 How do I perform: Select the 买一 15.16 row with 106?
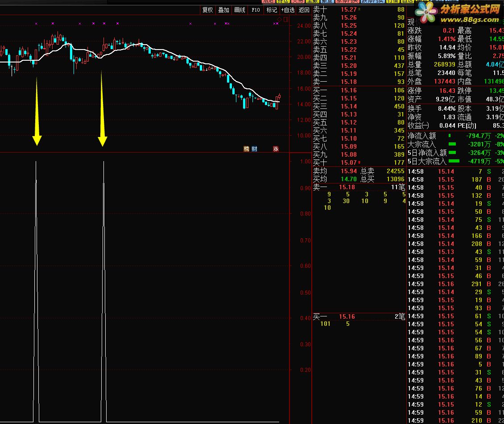359,91
